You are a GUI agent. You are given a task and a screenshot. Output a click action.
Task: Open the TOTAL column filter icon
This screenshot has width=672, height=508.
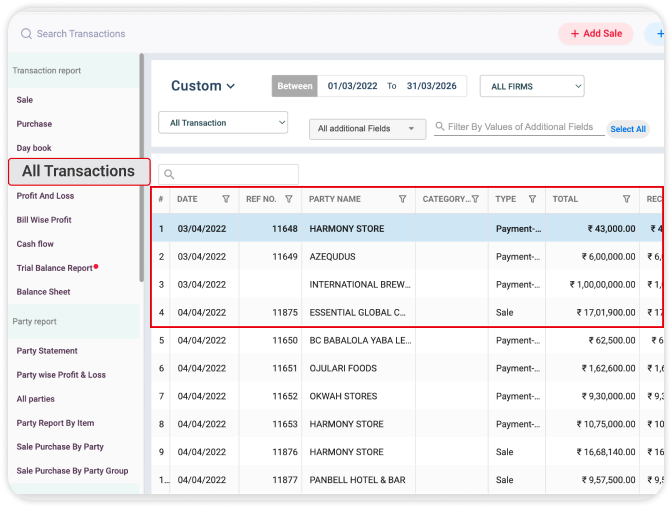pos(627,199)
